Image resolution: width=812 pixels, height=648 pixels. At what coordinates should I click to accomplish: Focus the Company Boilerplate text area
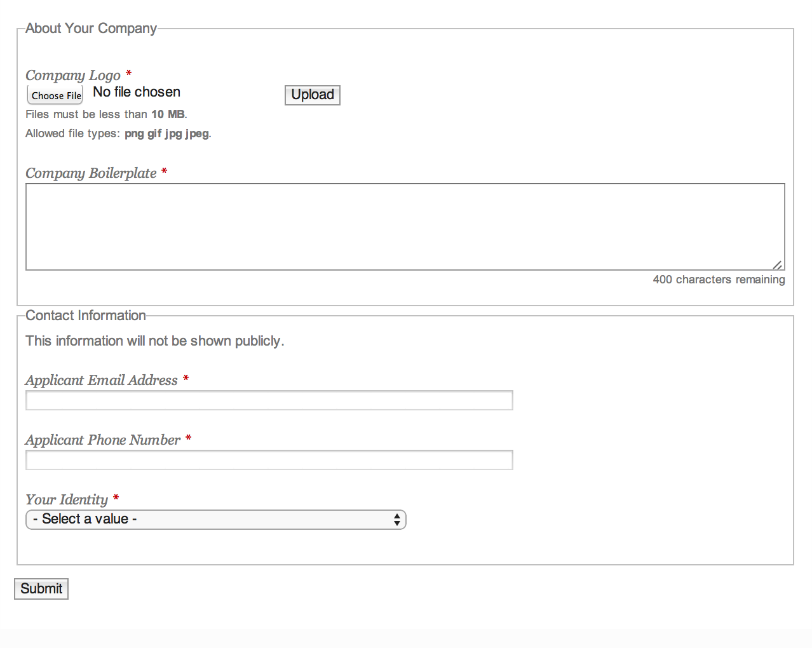pyautogui.click(x=405, y=227)
